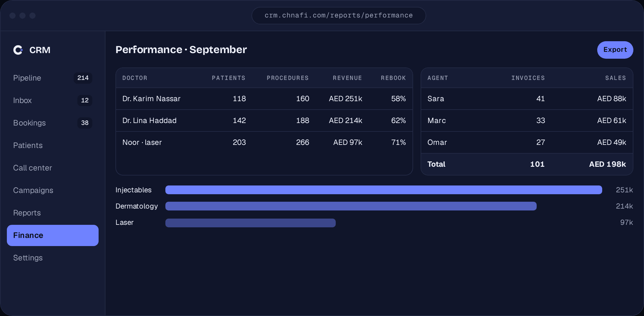Select the Dr. Lina Haddad row name
The image size is (644, 316).
point(149,121)
